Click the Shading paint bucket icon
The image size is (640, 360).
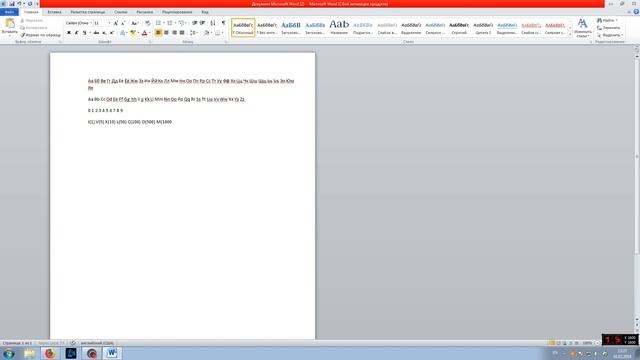(x=207, y=33)
